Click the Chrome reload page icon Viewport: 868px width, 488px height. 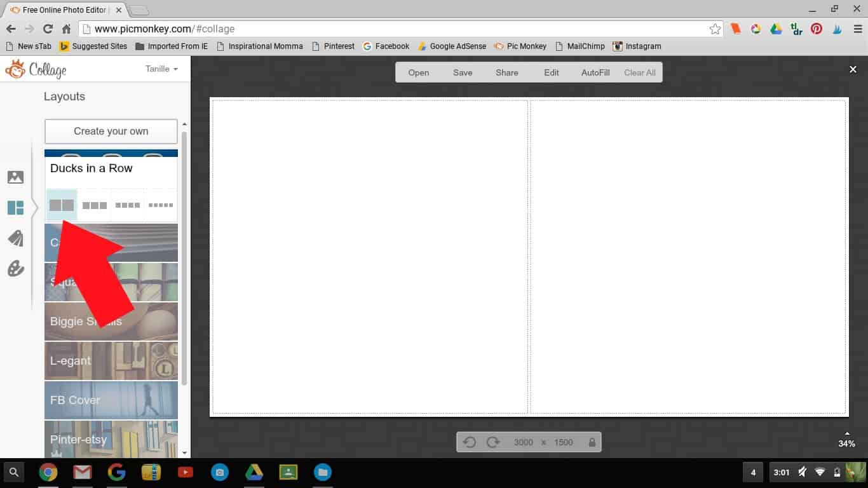click(x=48, y=29)
